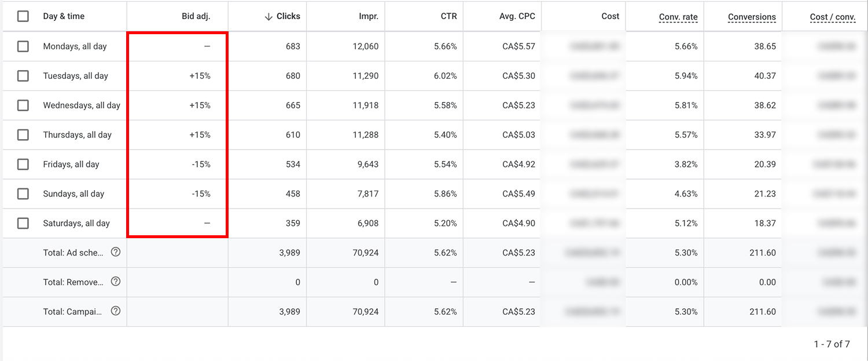This screenshot has height=361, width=868.
Task: Check the Saturdays, all day row
Action: [23, 223]
